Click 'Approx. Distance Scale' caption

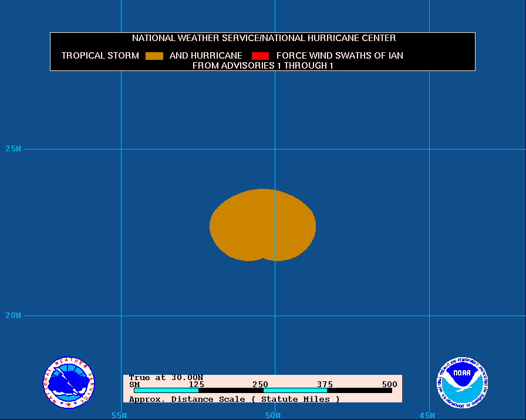234,399
